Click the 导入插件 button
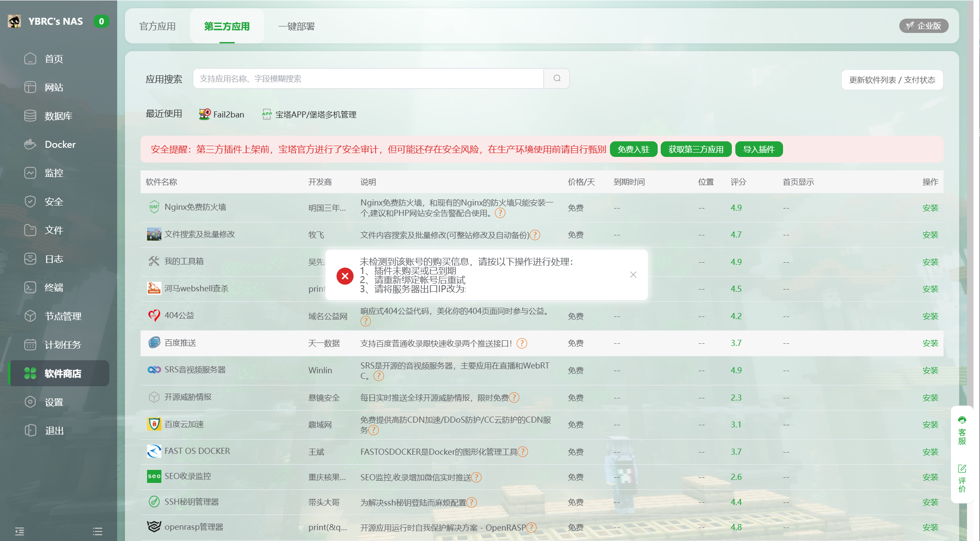Viewport: 980px width, 541px height. point(759,149)
